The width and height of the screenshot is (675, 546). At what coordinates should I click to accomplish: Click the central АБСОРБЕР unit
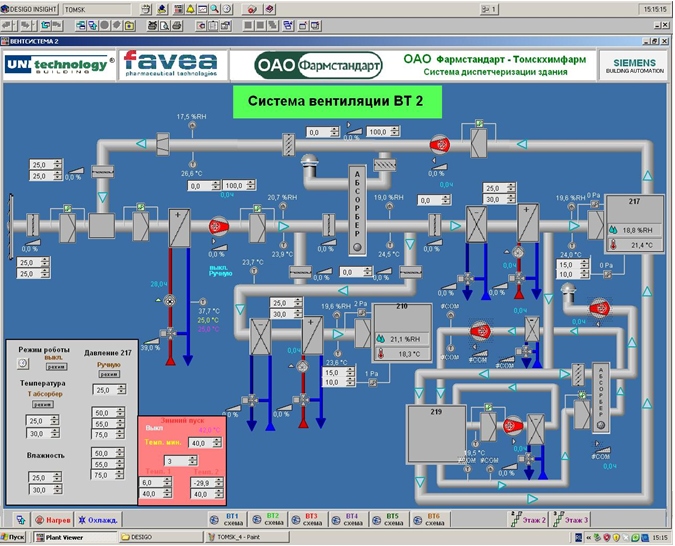(357, 211)
